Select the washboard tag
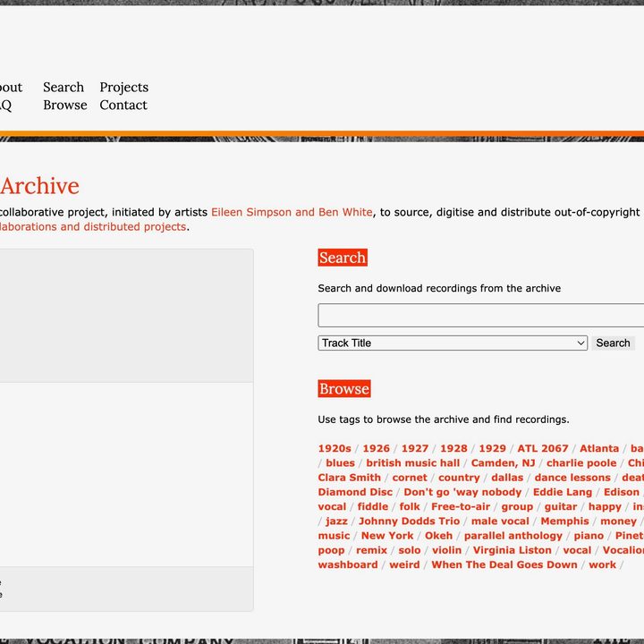The height and width of the screenshot is (644, 644). tap(347, 565)
